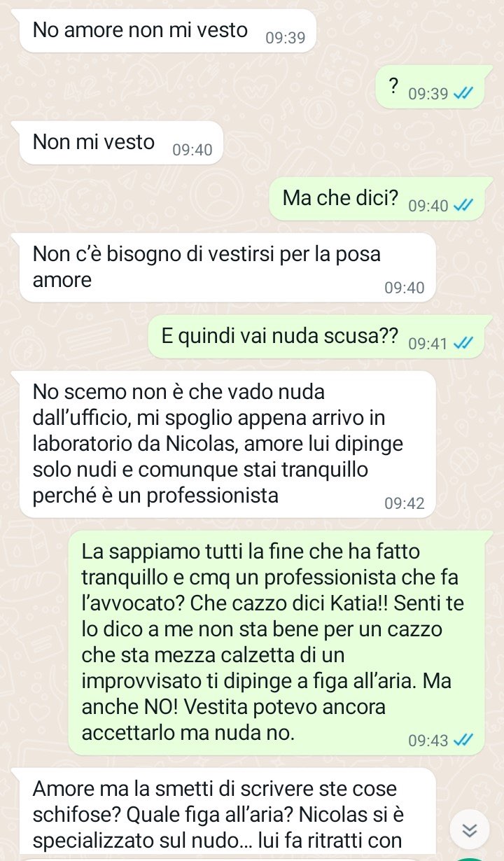Tap bubble "E quindi vai nuda scusa??"

tap(316, 337)
